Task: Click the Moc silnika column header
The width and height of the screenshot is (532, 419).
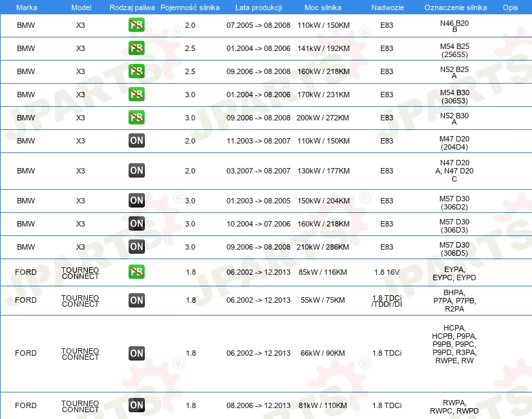Action: pyautogui.click(x=322, y=7)
